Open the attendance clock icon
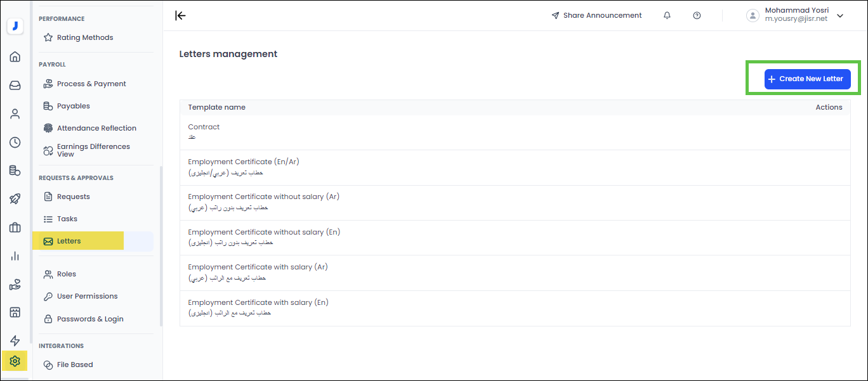The width and height of the screenshot is (868, 381). tap(15, 142)
